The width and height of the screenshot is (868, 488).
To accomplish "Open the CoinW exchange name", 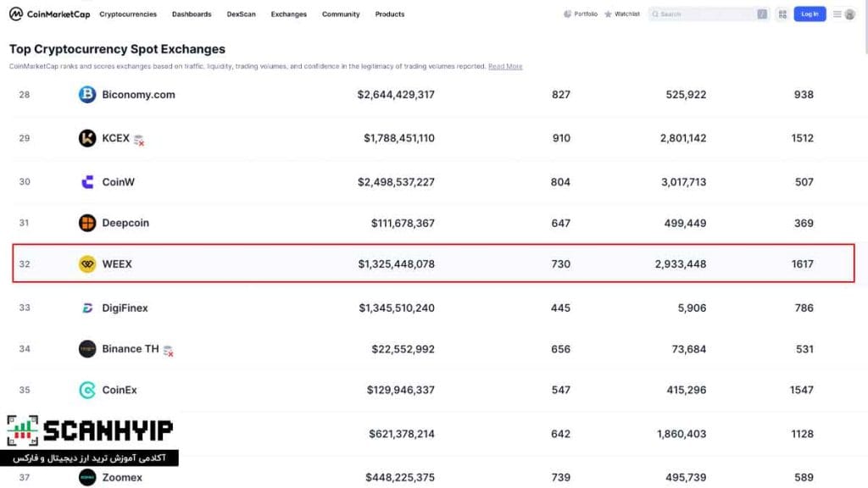I will click(x=119, y=182).
